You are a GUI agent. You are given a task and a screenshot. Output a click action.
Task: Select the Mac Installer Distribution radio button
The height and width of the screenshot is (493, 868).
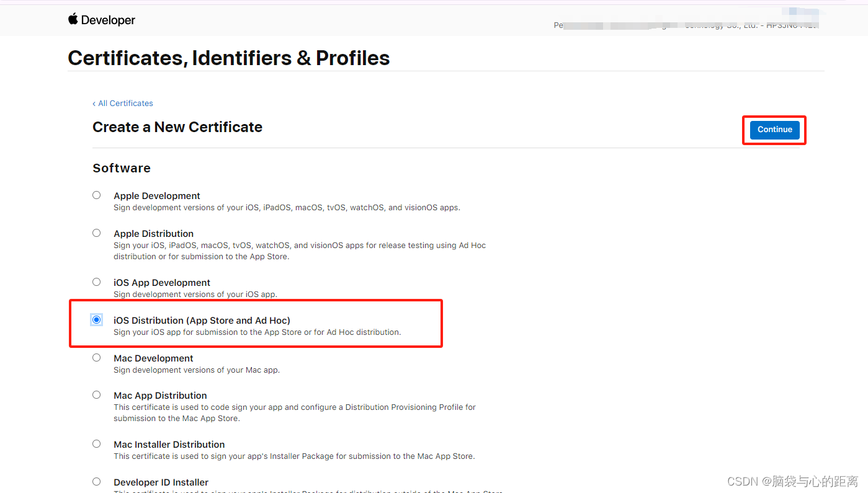point(96,443)
